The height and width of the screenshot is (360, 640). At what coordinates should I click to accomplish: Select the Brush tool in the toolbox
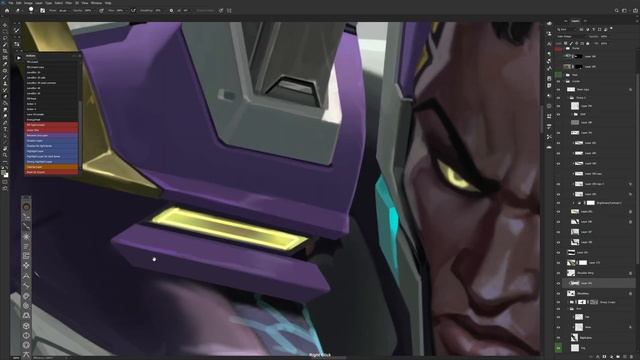(5, 77)
